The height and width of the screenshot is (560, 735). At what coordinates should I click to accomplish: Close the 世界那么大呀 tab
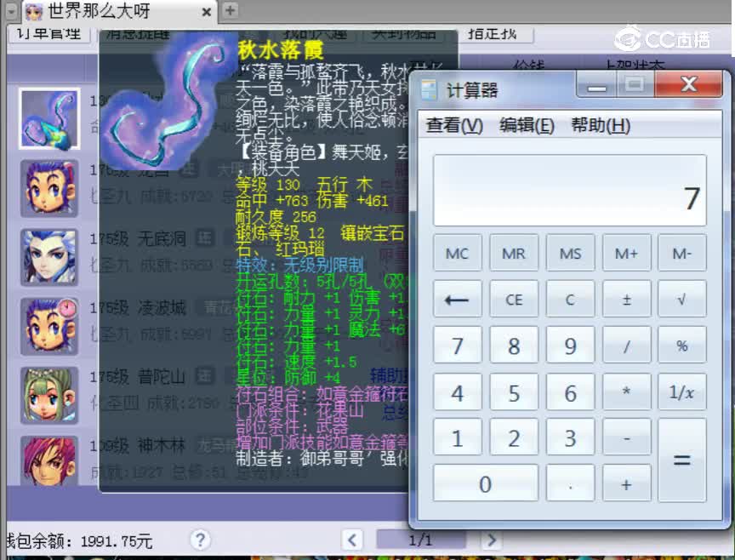[206, 12]
